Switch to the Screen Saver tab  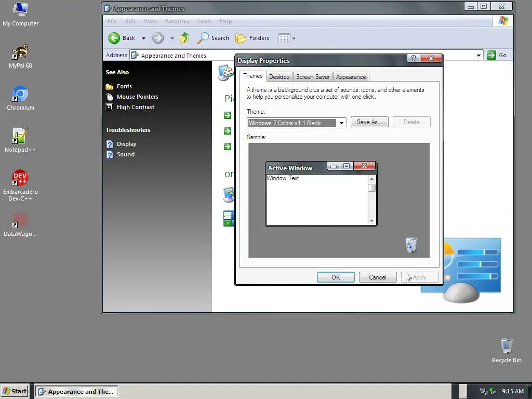313,77
